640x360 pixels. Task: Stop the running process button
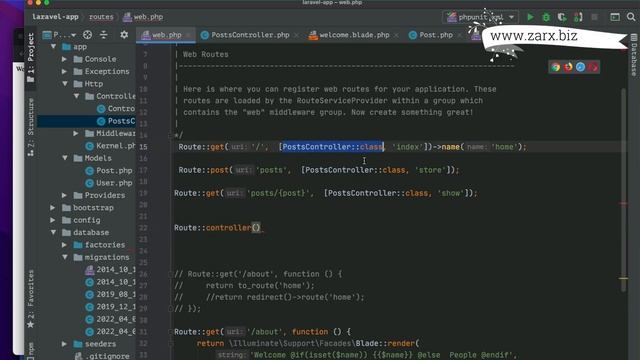pyautogui.click(x=594, y=17)
